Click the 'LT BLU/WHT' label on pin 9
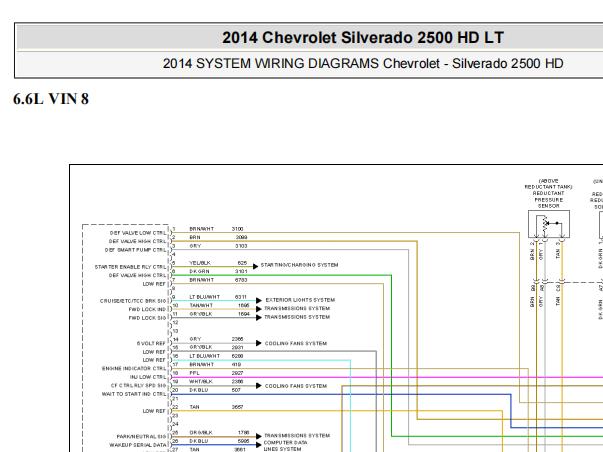The width and height of the screenshot is (603, 452). (x=204, y=297)
